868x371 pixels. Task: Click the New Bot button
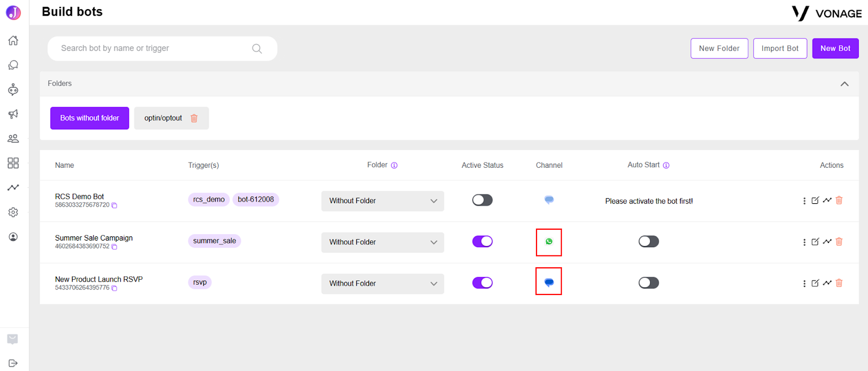point(835,48)
